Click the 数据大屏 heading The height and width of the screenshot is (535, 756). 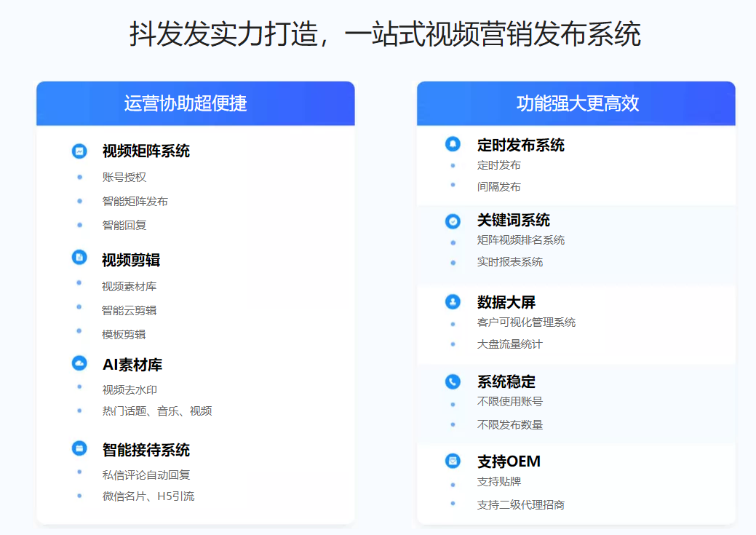pyautogui.click(x=506, y=303)
